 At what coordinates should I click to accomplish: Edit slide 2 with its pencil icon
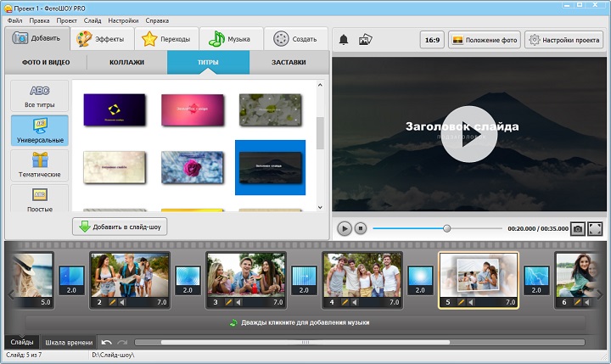[114, 302]
